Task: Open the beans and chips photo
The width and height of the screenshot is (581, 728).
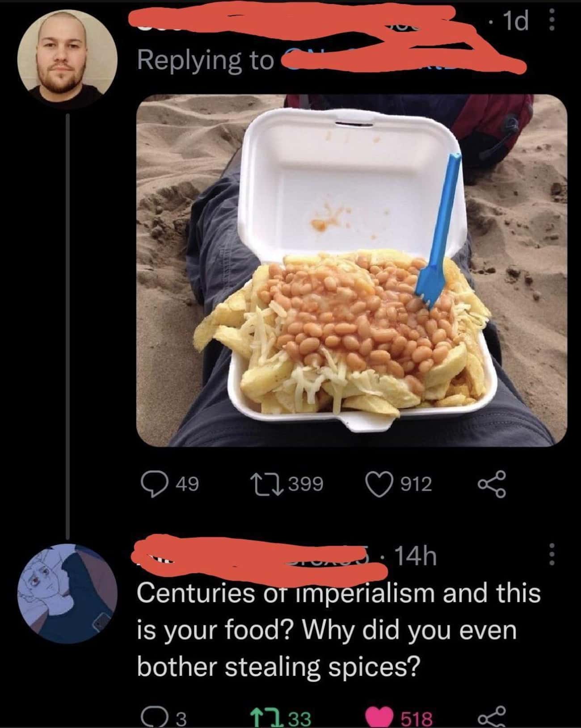Action: point(351,270)
